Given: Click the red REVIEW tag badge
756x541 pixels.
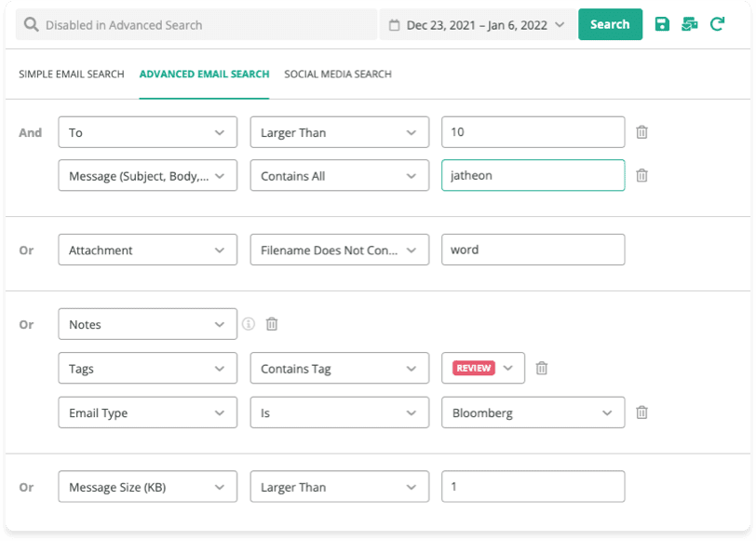Looking at the screenshot, I should [474, 369].
